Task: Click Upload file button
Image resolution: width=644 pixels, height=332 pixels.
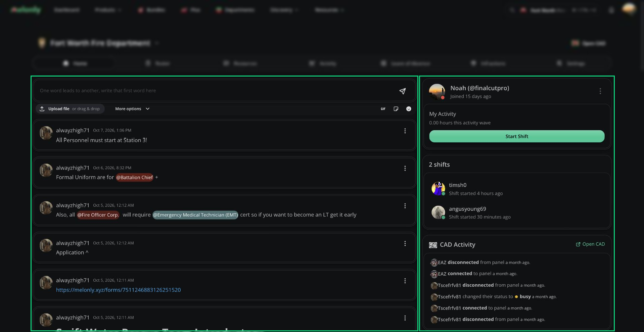Action: (70, 109)
